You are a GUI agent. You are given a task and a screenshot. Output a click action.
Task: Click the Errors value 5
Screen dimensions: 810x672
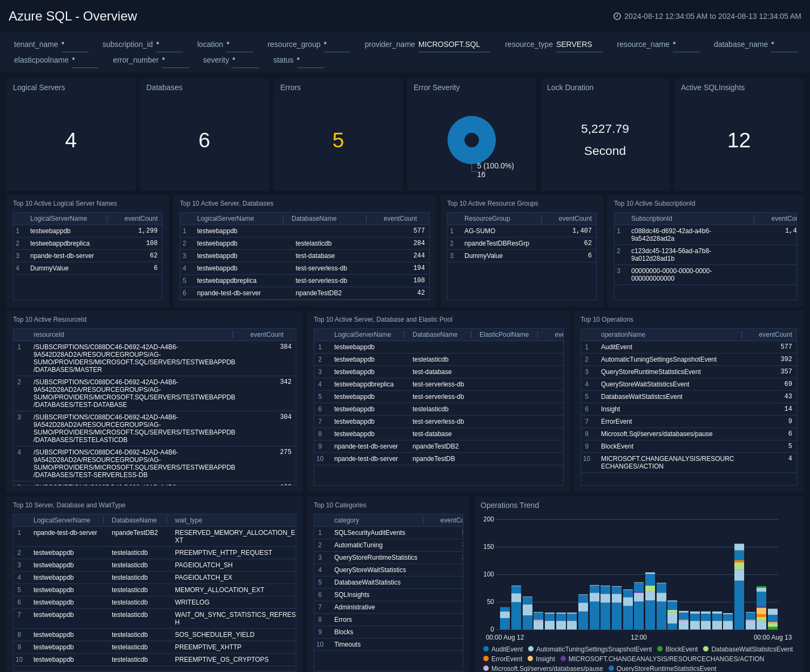click(x=338, y=140)
